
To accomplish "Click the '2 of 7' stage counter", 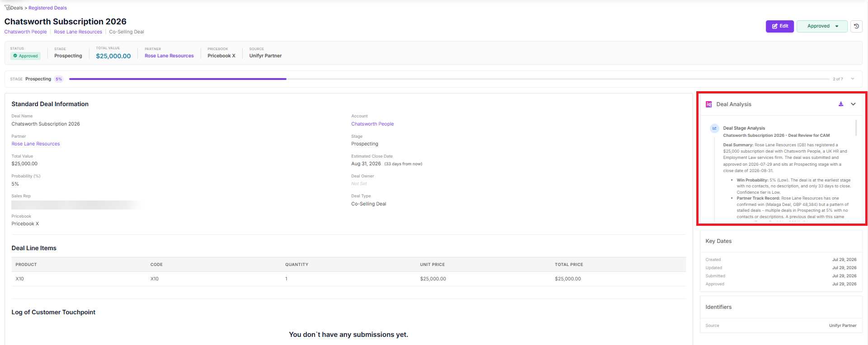I will click(838, 79).
